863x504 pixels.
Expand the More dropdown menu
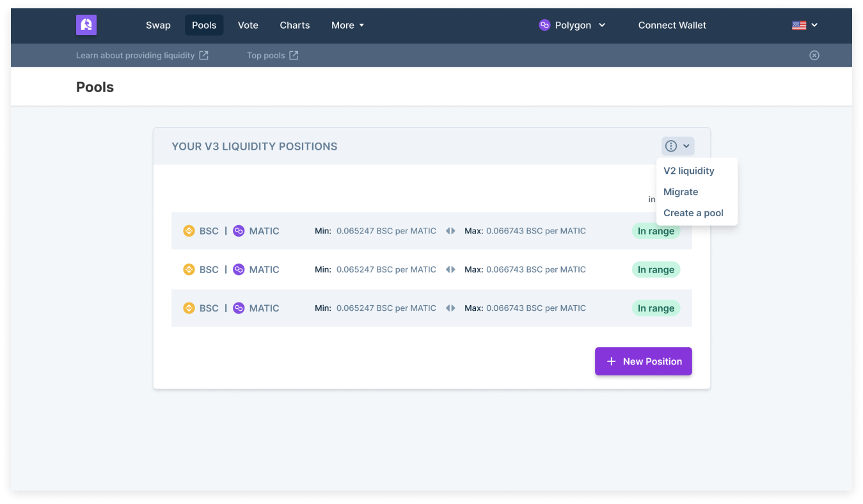347,25
